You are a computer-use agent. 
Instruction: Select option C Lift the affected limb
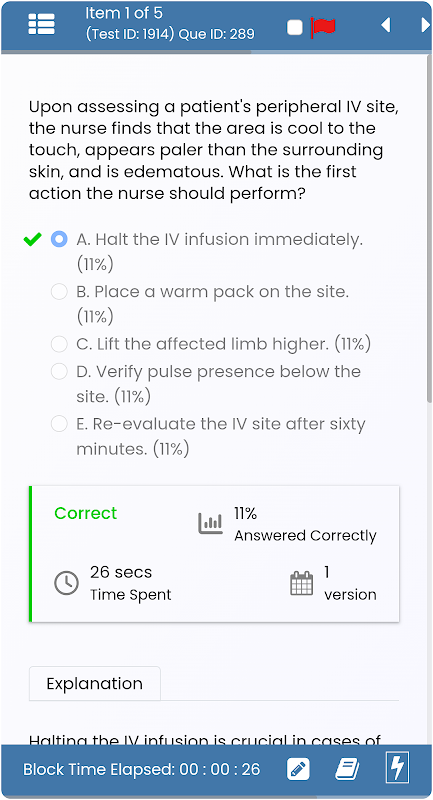(59, 344)
